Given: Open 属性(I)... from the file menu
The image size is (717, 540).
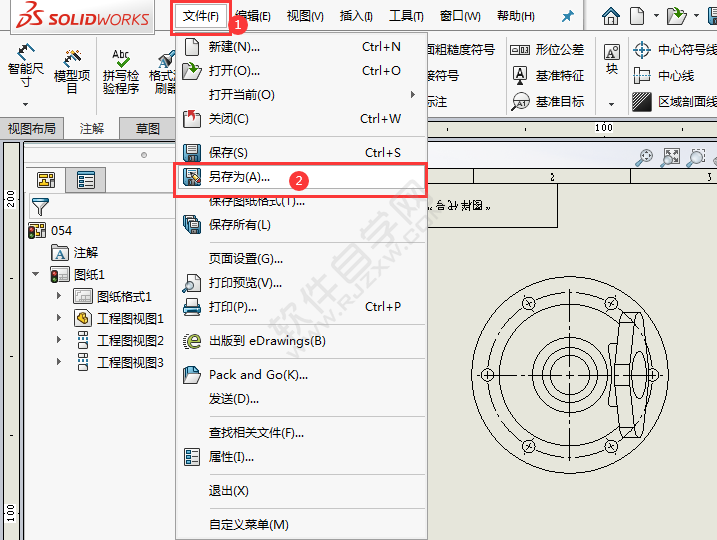Looking at the screenshot, I should (x=301, y=457).
